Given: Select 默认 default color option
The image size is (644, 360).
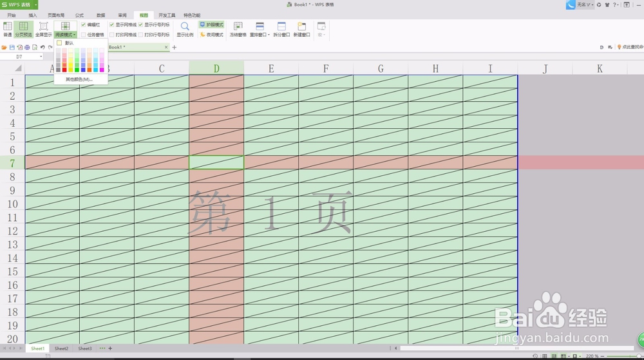Looking at the screenshot, I should (69, 43).
